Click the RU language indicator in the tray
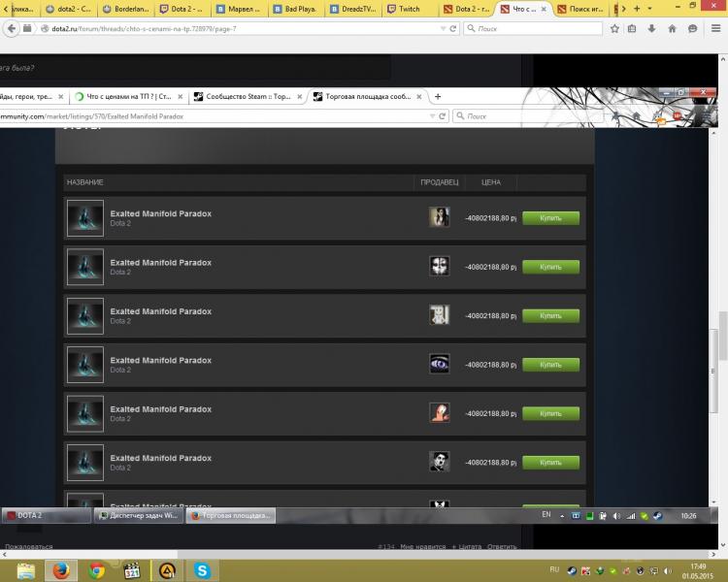Image resolution: width=728 pixels, height=582 pixels. [554, 569]
